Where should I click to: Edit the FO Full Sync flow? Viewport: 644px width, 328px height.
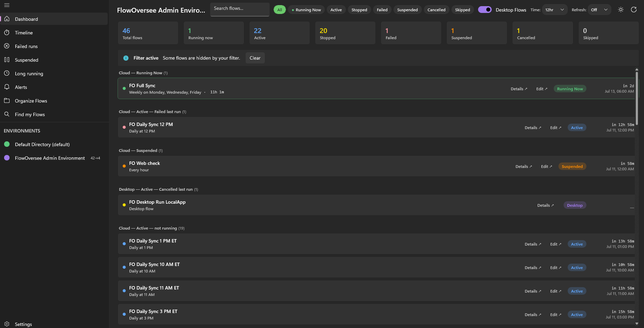(x=542, y=89)
